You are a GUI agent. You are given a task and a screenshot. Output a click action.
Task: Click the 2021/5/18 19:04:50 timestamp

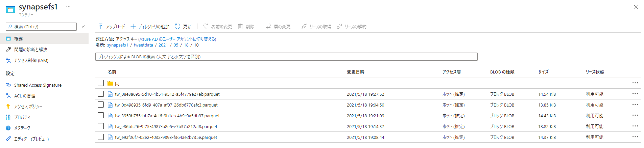pyautogui.click(x=365, y=105)
